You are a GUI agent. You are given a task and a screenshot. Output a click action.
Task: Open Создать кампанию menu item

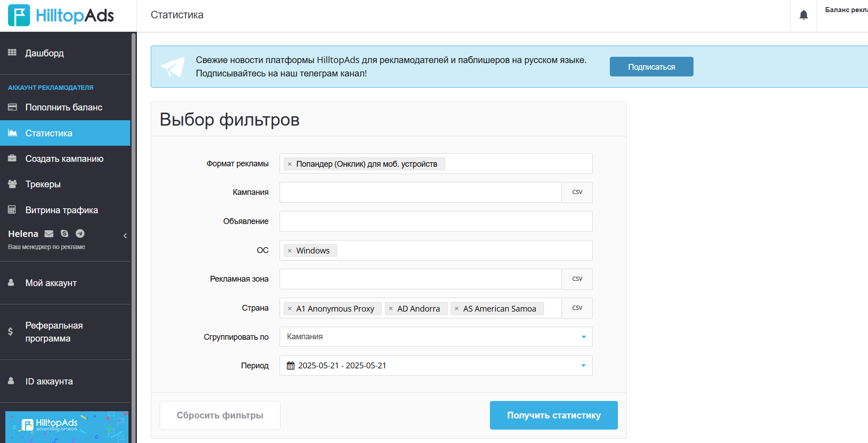[65, 159]
